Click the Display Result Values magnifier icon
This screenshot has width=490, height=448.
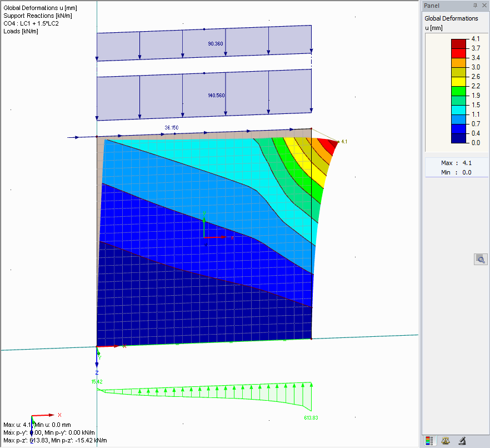point(480,258)
